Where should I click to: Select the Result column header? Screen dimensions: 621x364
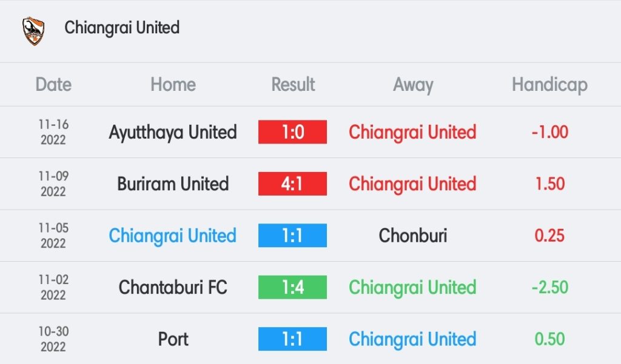pyautogui.click(x=293, y=84)
